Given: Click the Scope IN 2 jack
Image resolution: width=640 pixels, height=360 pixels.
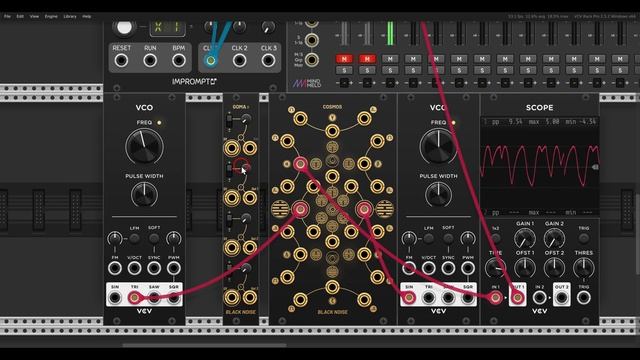Looking at the screenshot, I should click(540, 298).
